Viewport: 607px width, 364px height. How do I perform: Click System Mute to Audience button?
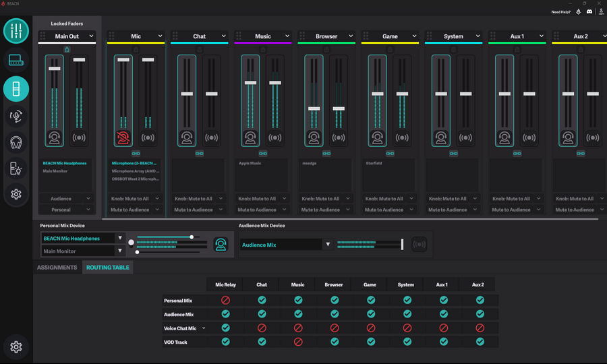pyautogui.click(x=448, y=210)
